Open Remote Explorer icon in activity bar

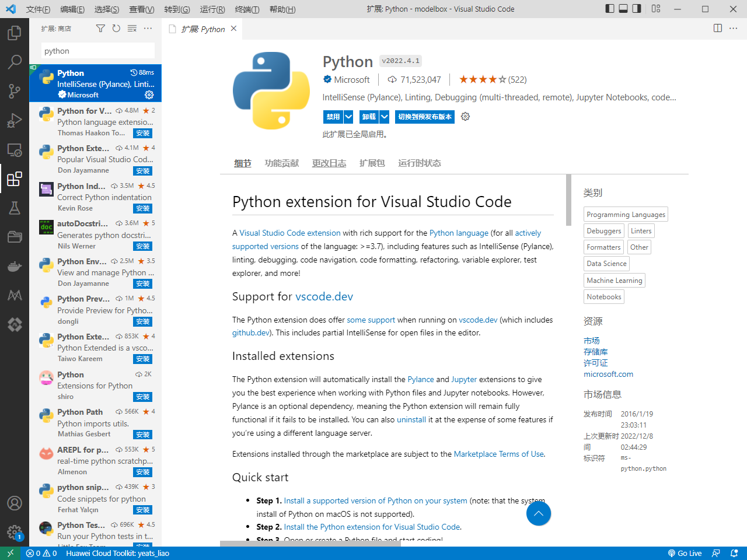(15, 150)
